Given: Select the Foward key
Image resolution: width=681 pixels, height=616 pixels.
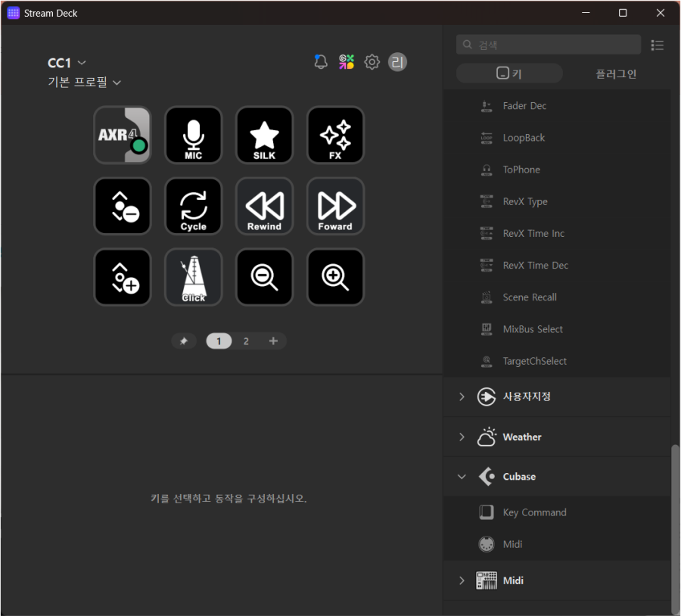Looking at the screenshot, I should 335,206.
